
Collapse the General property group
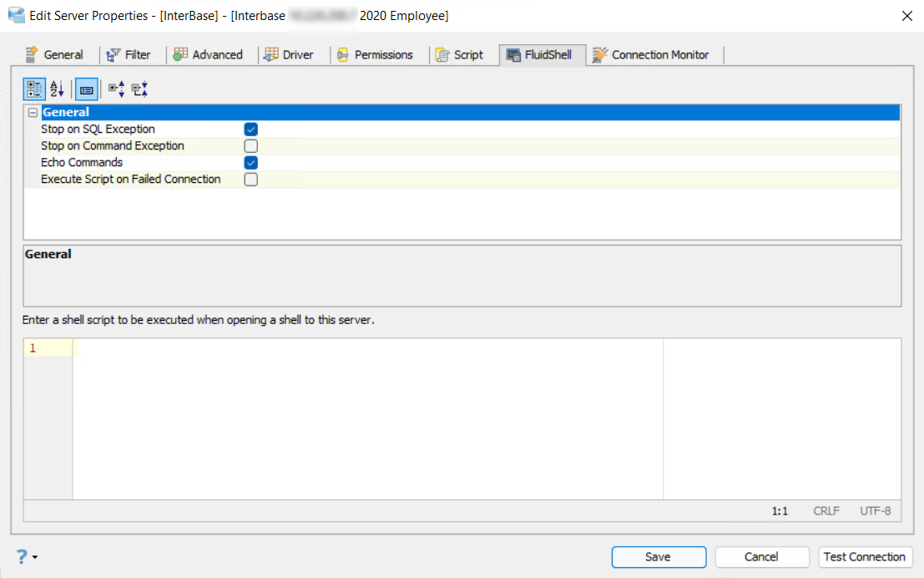[33, 113]
